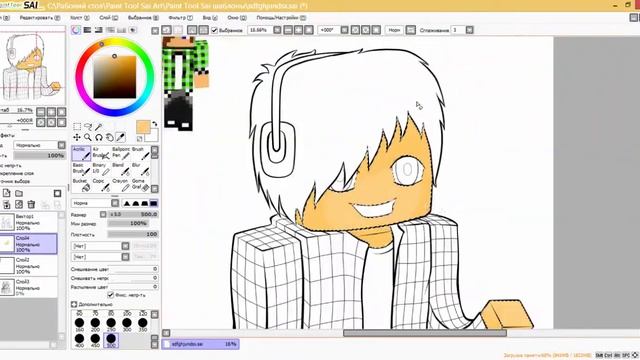Select the magic wand tool
640x360 pixels.
click(99, 127)
